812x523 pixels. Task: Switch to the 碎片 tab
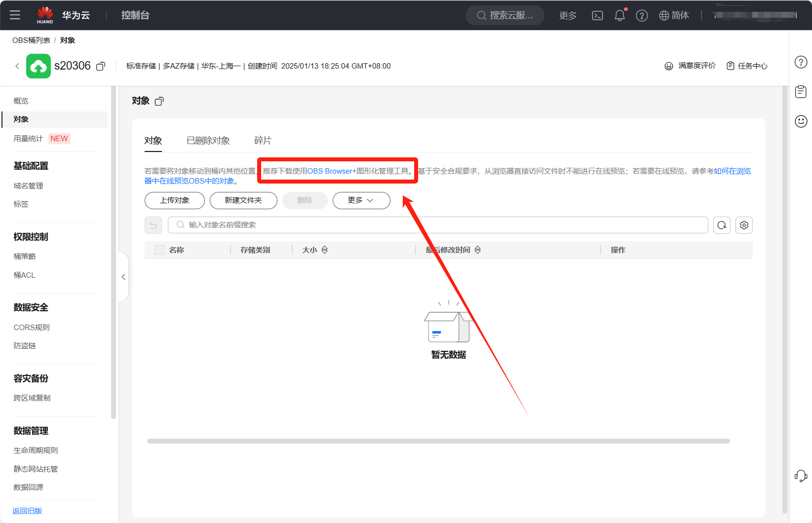tap(263, 141)
